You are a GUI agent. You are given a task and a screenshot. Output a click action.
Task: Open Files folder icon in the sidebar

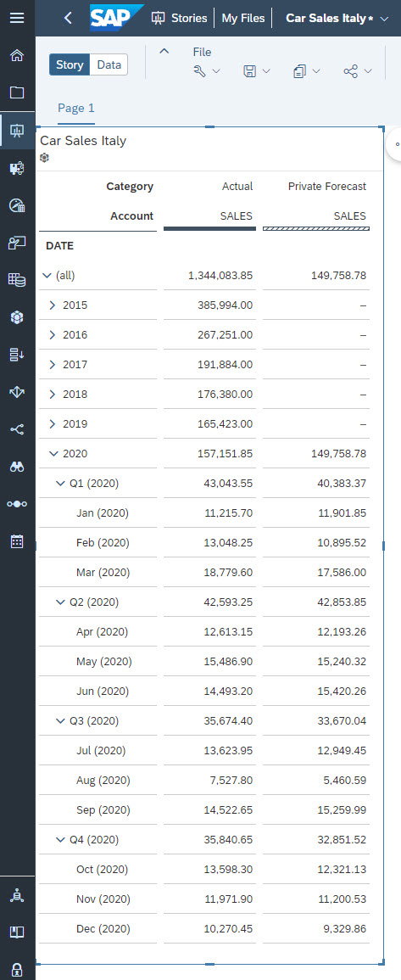coord(17,93)
